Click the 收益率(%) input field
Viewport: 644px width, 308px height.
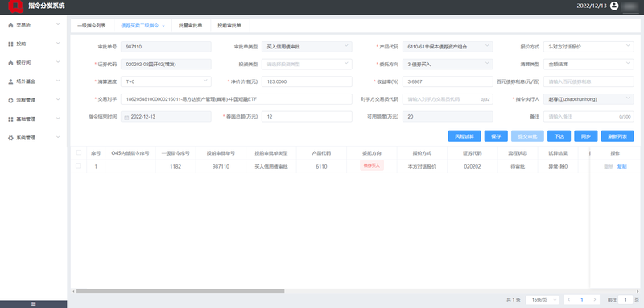448,81
